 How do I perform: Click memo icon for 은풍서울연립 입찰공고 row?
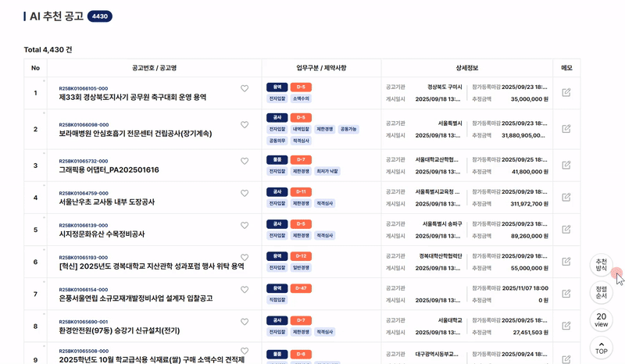click(x=566, y=294)
